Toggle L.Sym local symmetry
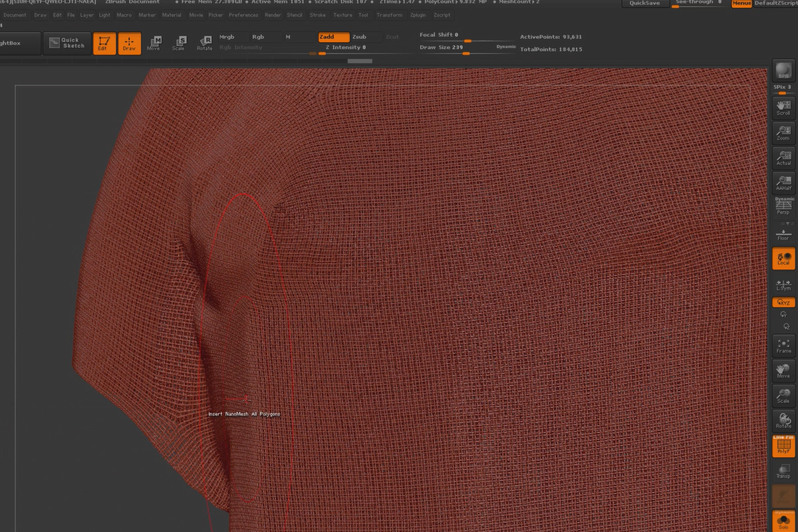798x532 pixels. tap(783, 285)
